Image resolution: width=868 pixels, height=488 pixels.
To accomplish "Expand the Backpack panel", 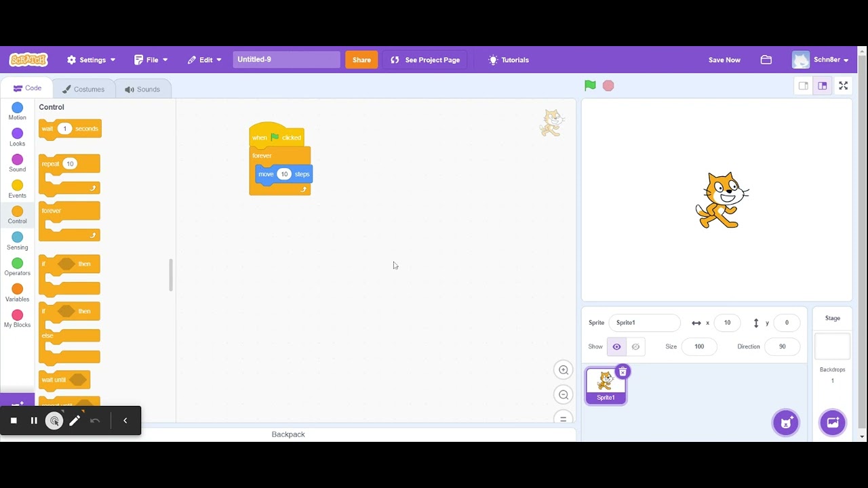I will 288,434.
